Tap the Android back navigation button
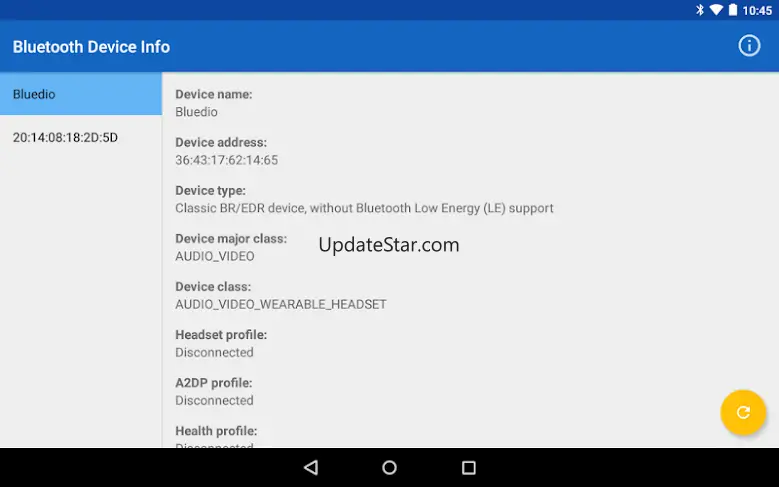This screenshot has height=487, width=779. (311, 467)
